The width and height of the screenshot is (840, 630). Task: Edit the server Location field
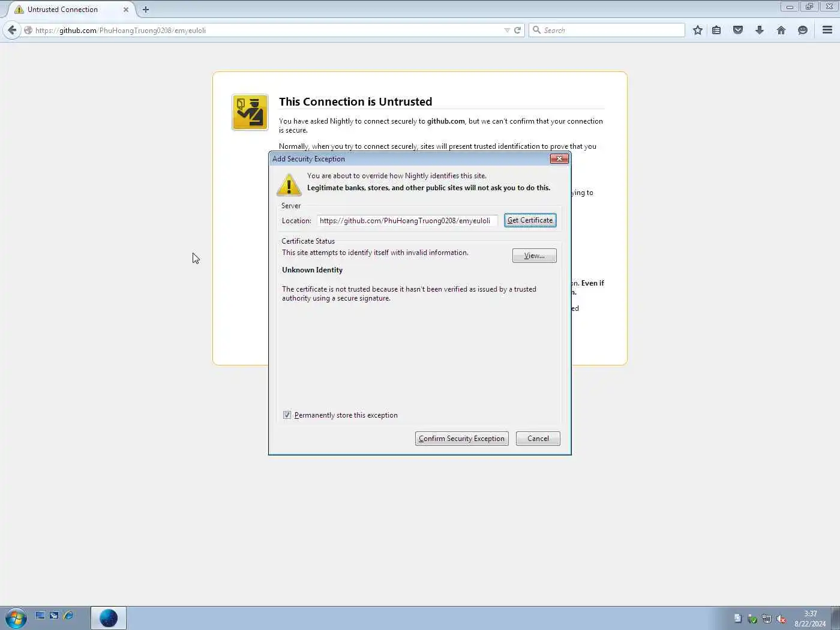click(407, 221)
